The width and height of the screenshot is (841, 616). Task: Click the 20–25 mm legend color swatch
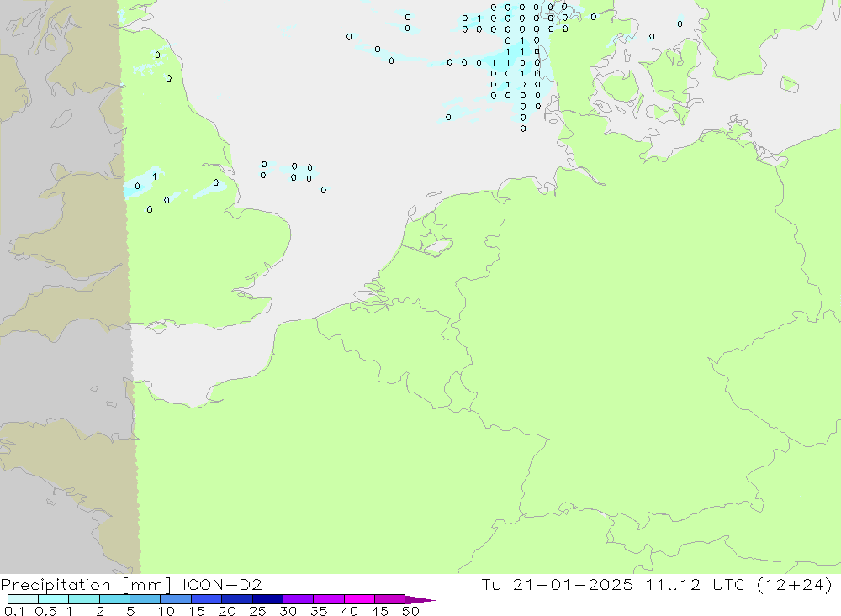point(236,599)
